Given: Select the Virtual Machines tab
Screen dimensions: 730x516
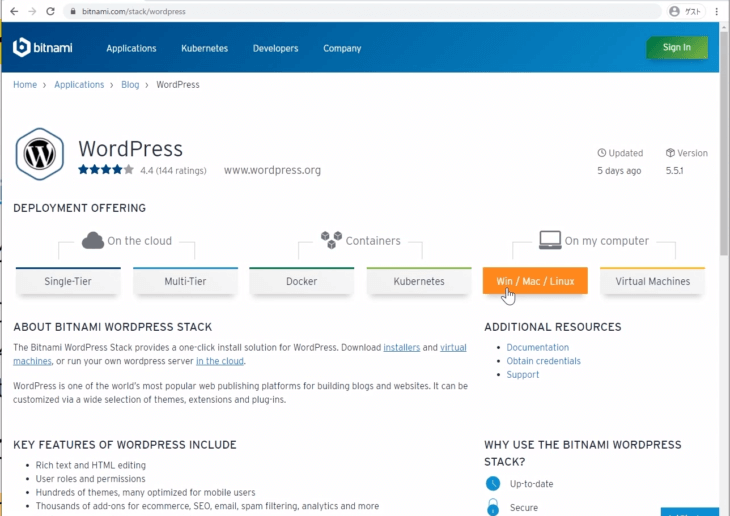Looking at the screenshot, I should [653, 281].
